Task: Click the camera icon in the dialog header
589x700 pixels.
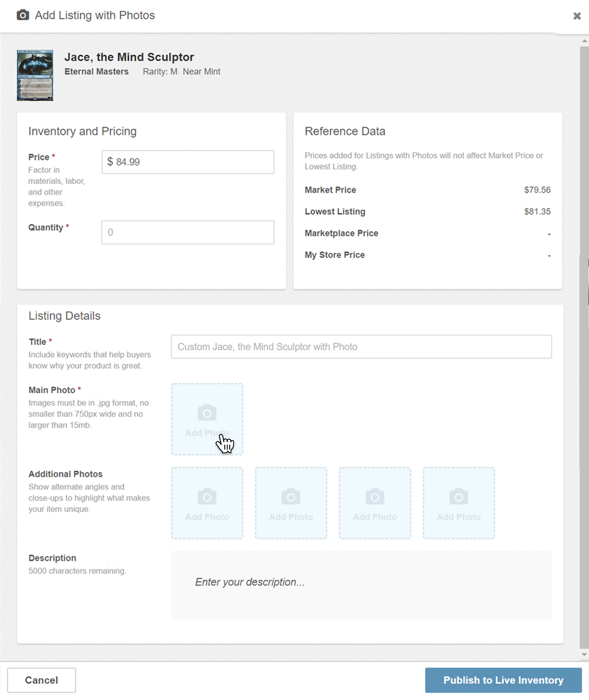Action: tap(23, 15)
